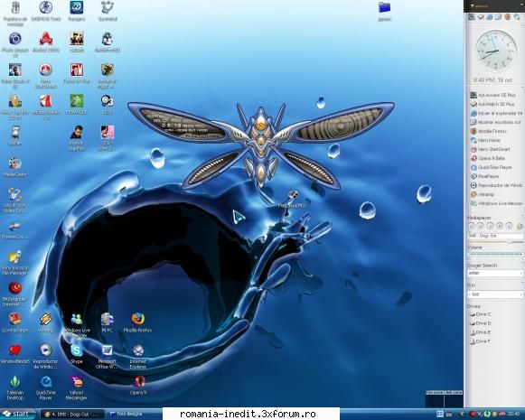Open Drive F: in the sidebar
Image resolution: width=525 pixels, height=420 pixels.
(481, 341)
